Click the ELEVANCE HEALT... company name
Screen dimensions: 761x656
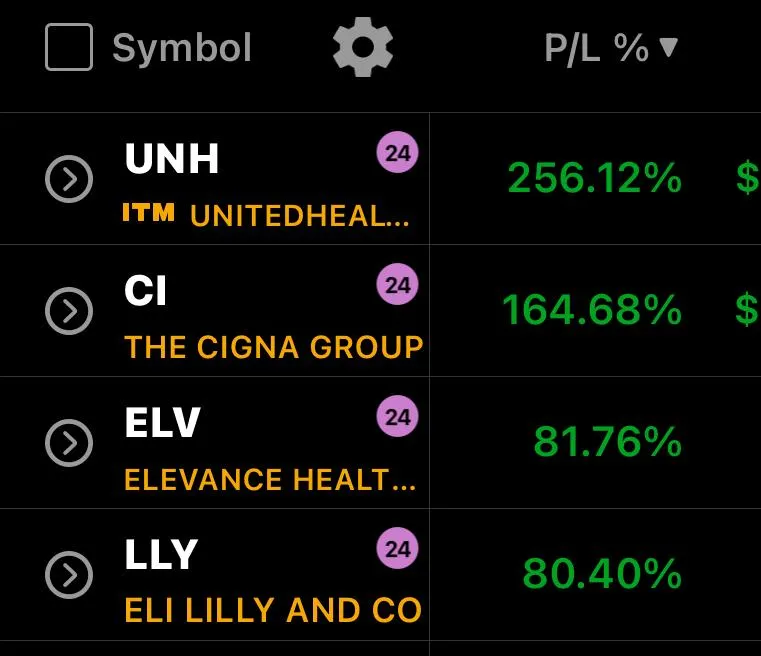tap(270, 479)
